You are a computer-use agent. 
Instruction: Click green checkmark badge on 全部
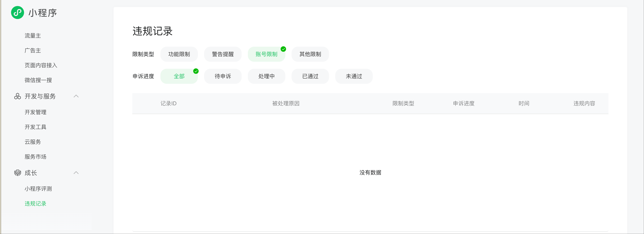tap(196, 71)
